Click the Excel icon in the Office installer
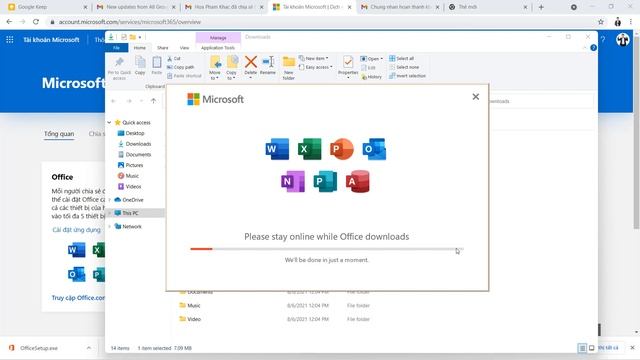The image size is (640, 360). [x=309, y=149]
